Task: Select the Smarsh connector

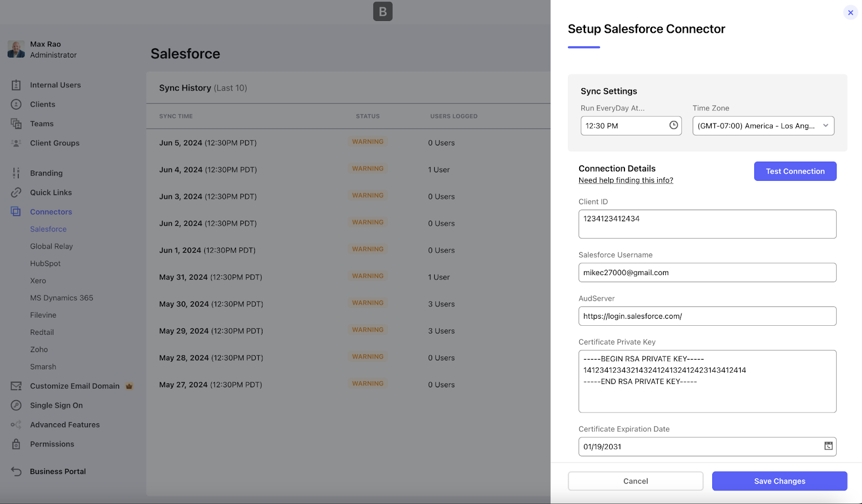Action: (43, 367)
